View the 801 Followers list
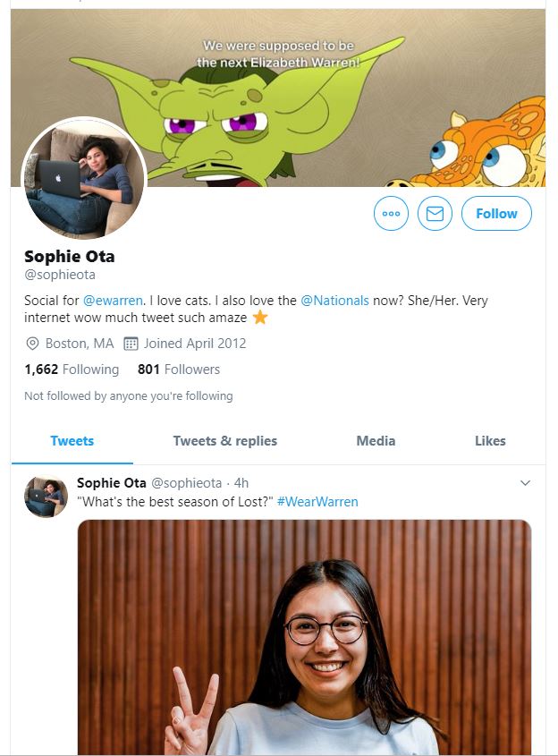The image size is (558, 756). pos(179,370)
